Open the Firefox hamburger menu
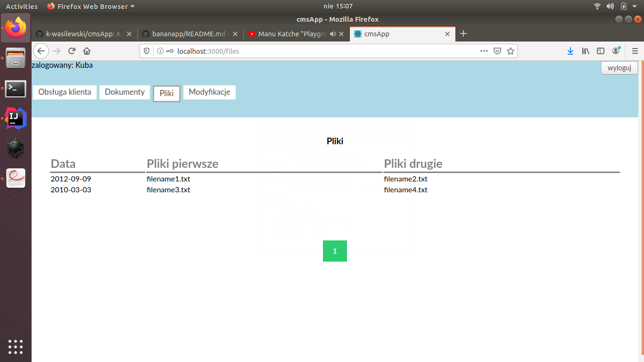The height and width of the screenshot is (362, 644). pyautogui.click(x=635, y=51)
